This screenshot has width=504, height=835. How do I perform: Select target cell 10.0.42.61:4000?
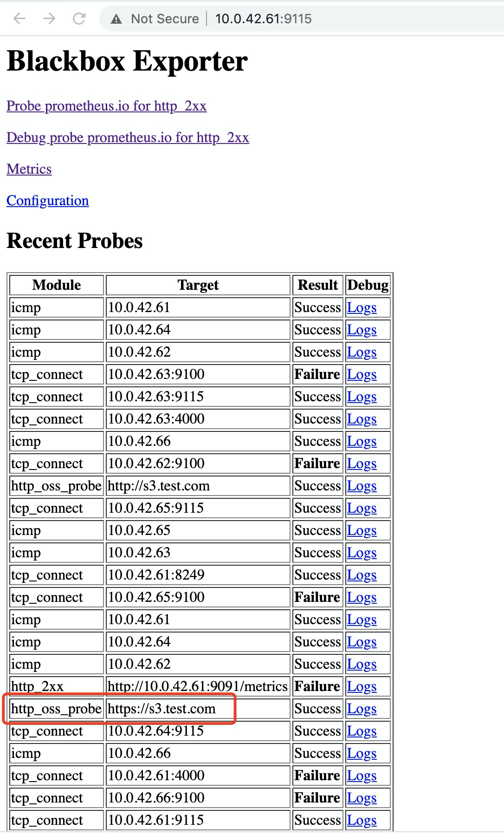click(x=198, y=776)
